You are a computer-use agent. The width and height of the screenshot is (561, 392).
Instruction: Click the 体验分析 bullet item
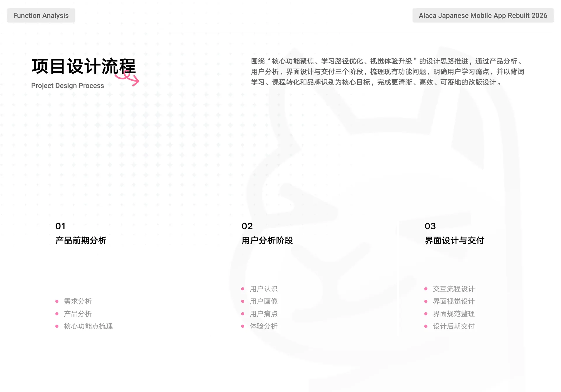coord(259,326)
